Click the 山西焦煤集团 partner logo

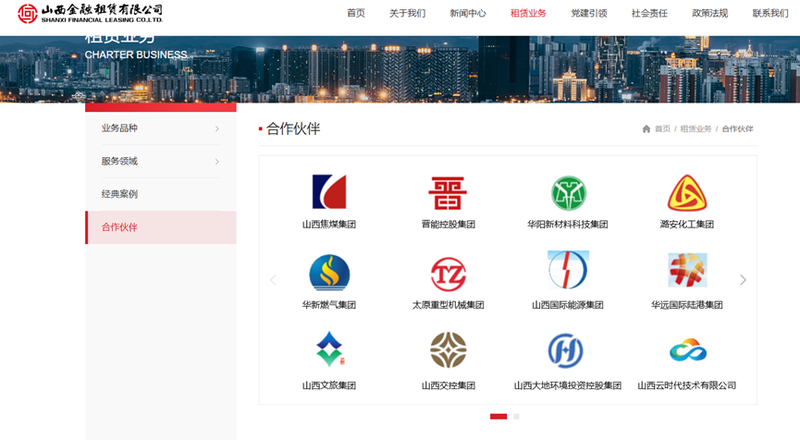point(329,192)
